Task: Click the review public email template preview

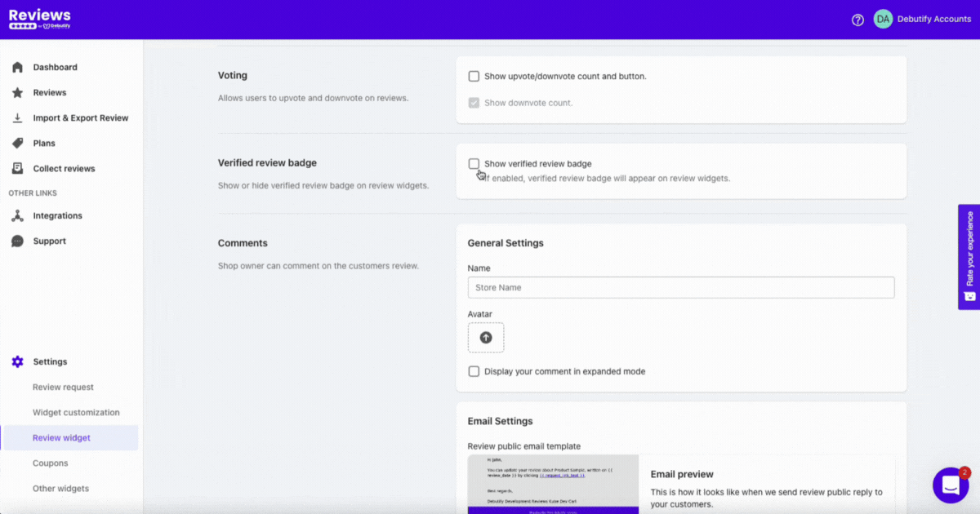Action: coord(553,484)
